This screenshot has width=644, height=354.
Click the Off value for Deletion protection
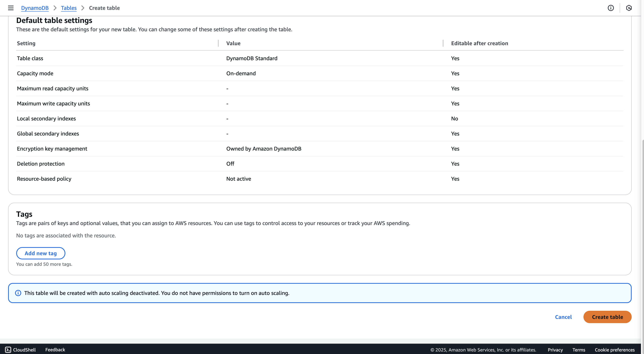[230, 164]
